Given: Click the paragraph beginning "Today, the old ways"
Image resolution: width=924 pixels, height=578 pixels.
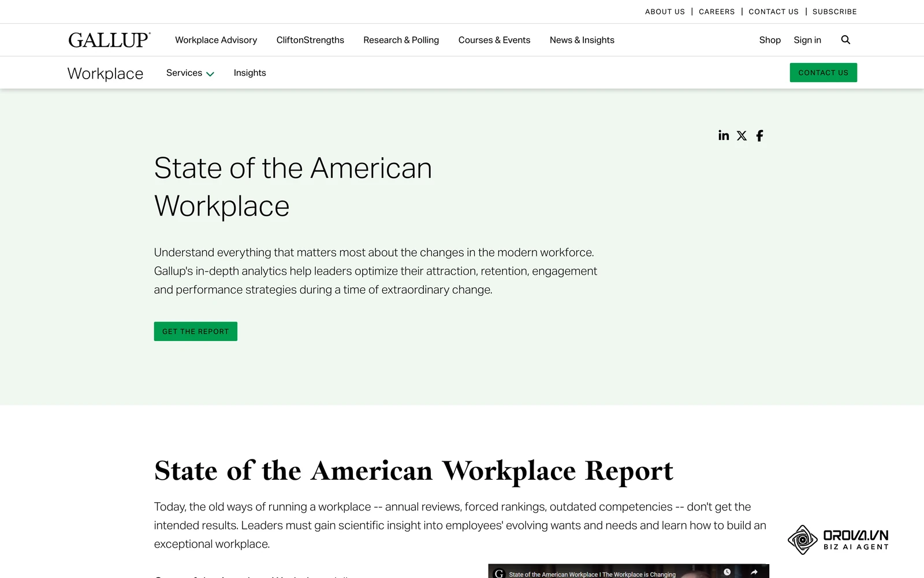Looking at the screenshot, I should click(x=460, y=525).
